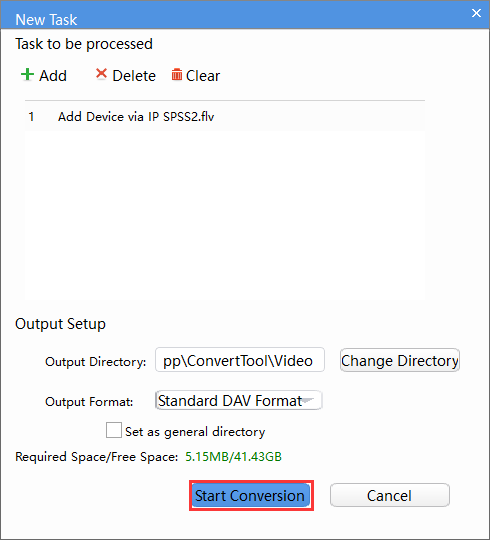Click the Cancel button
This screenshot has width=490, height=540.
(x=390, y=496)
